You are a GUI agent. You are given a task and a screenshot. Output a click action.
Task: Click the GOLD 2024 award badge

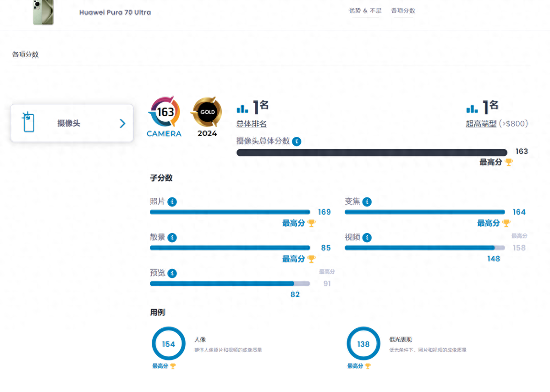coord(207,116)
